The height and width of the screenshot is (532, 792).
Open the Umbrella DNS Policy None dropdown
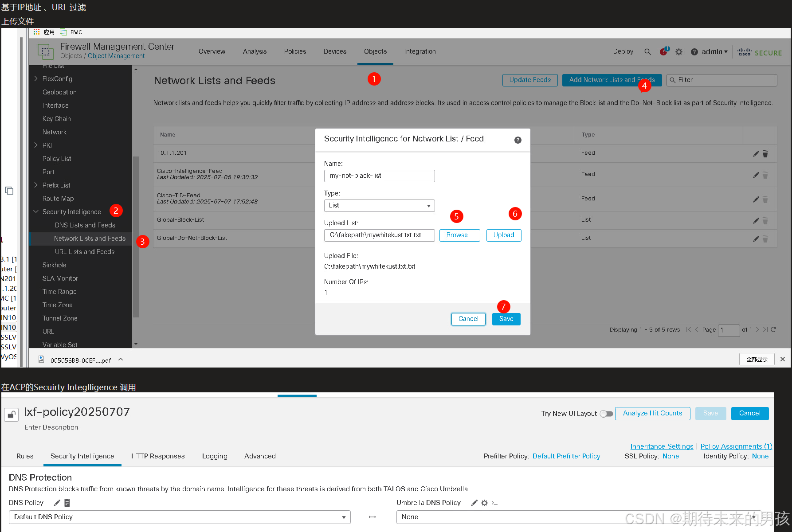[578, 517]
